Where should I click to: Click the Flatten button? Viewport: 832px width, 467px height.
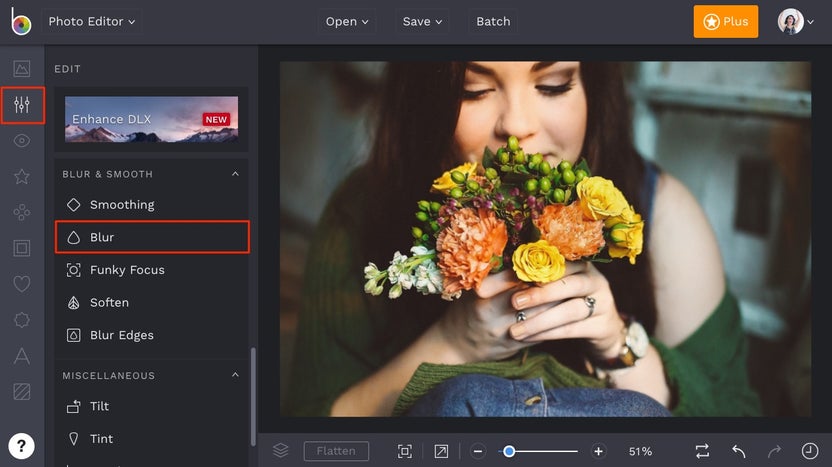point(336,451)
